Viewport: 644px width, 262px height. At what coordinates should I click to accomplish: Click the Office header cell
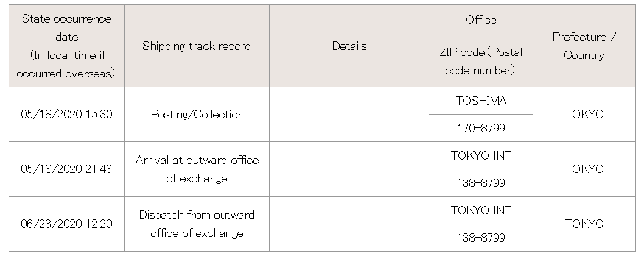(x=481, y=19)
